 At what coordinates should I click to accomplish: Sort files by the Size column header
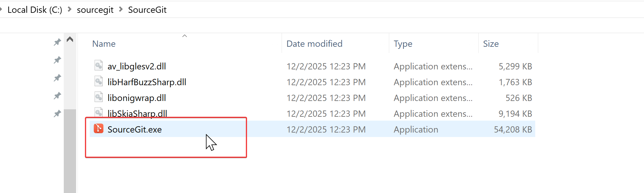coord(491,44)
